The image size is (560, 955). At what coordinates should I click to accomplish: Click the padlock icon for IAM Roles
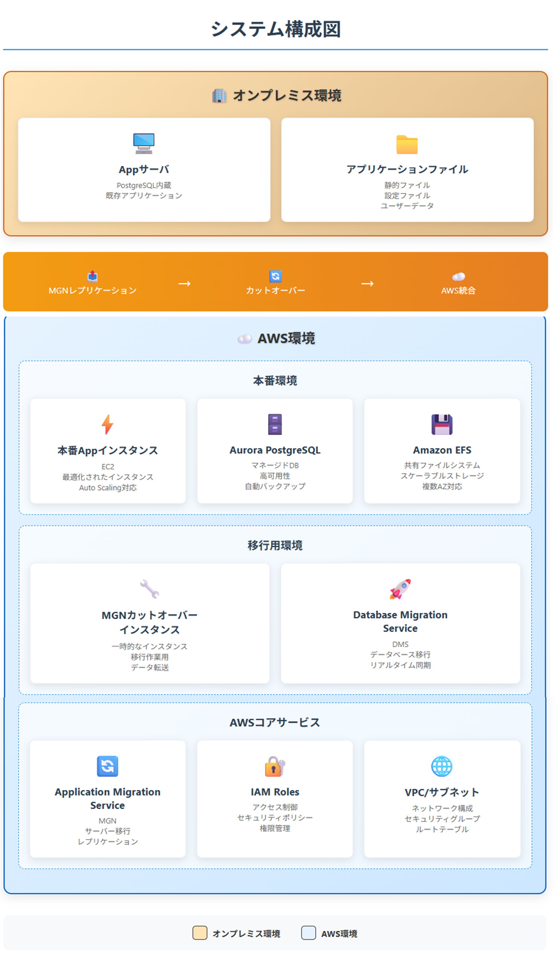coord(275,767)
